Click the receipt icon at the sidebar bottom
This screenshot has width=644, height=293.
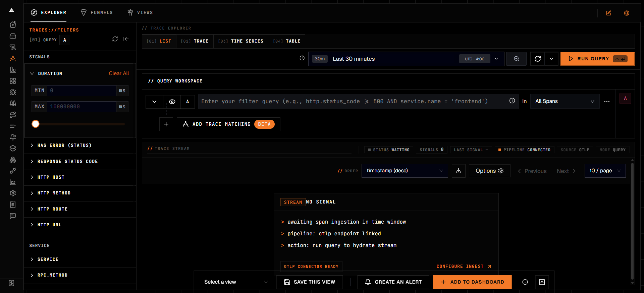11,283
